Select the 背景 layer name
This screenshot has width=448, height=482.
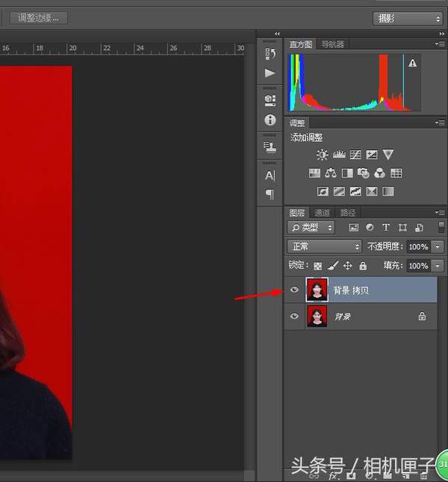343,316
